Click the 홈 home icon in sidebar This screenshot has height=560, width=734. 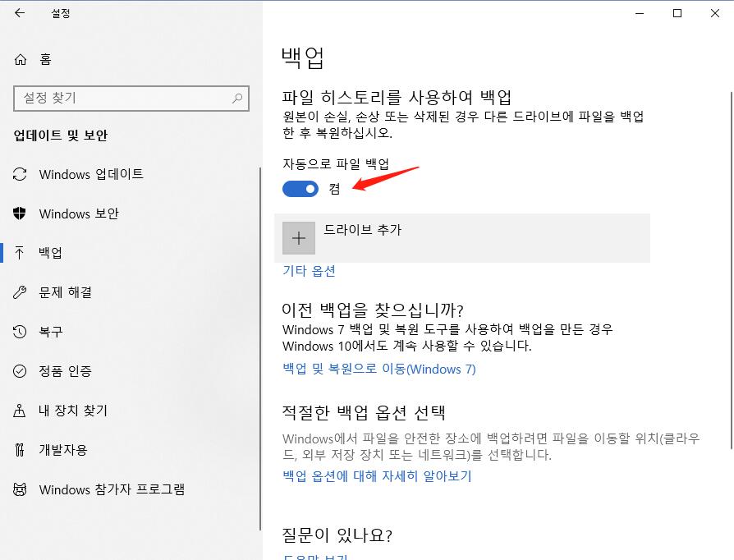coord(20,59)
